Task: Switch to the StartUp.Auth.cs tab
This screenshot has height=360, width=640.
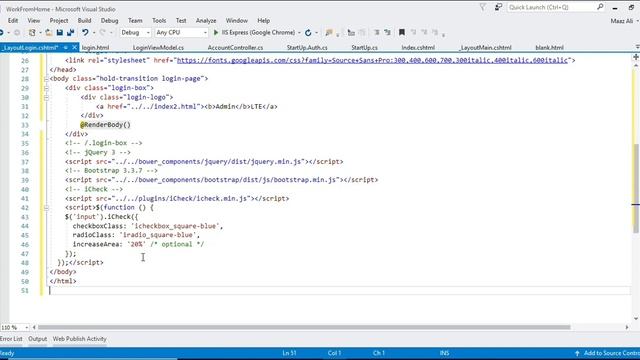Action: pyautogui.click(x=307, y=48)
